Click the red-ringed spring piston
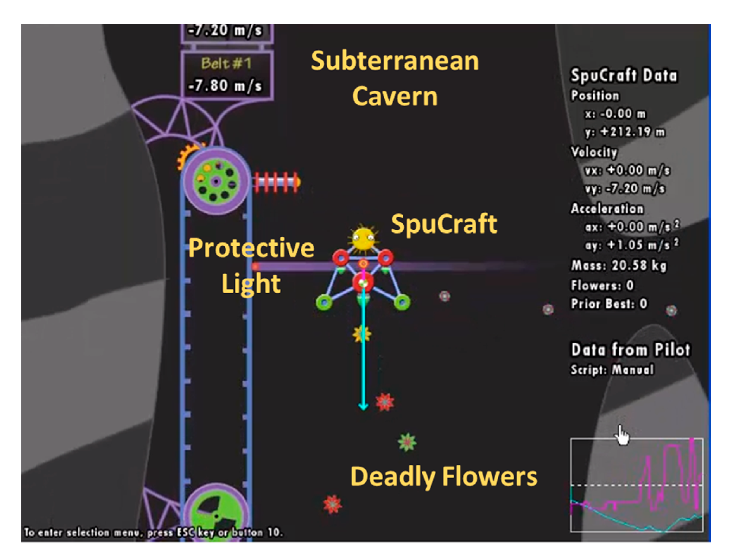The width and height of the screenshot is (736, 560). click(x=276, y=182)
